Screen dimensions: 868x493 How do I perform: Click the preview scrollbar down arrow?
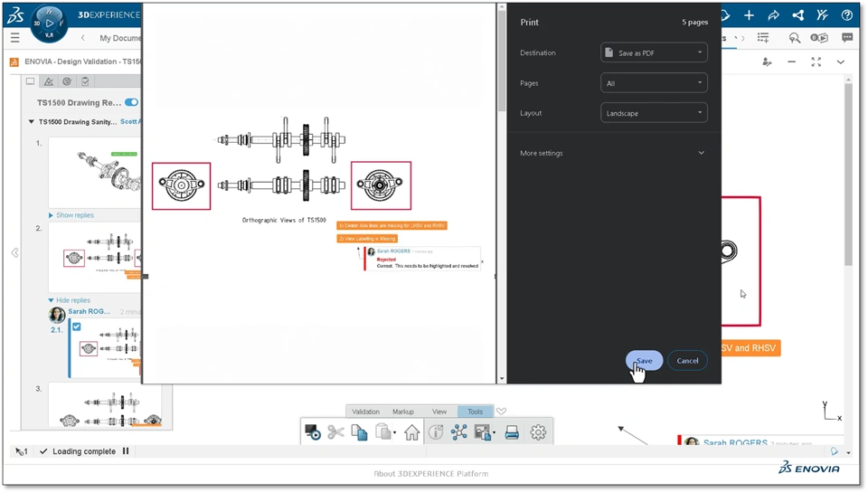tap(502, 379)
